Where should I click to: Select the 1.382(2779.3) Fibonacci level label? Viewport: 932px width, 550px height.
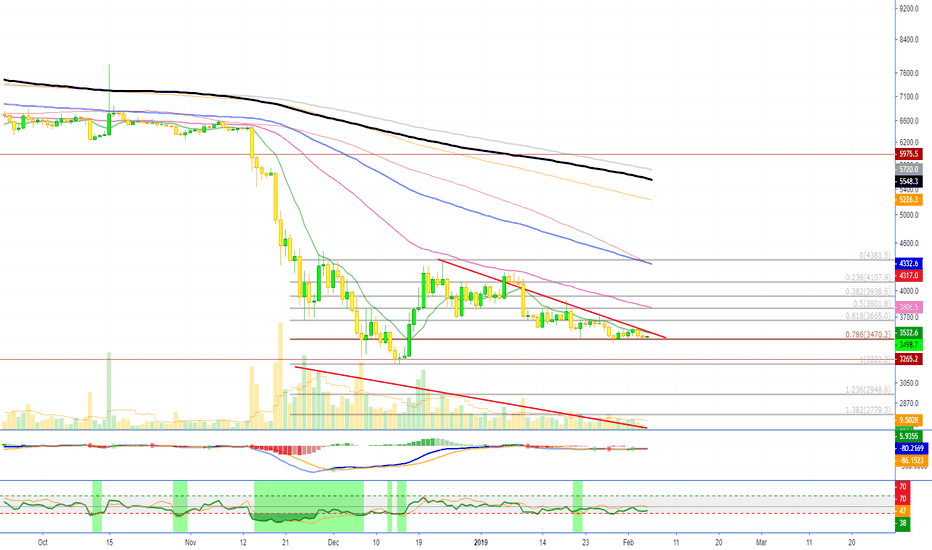click(x=868, y=410)
